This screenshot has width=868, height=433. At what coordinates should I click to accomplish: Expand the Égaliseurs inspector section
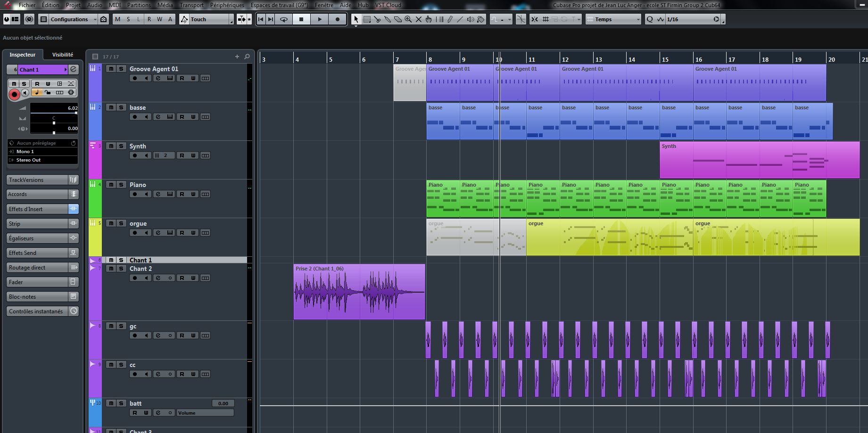click(38, 238)
